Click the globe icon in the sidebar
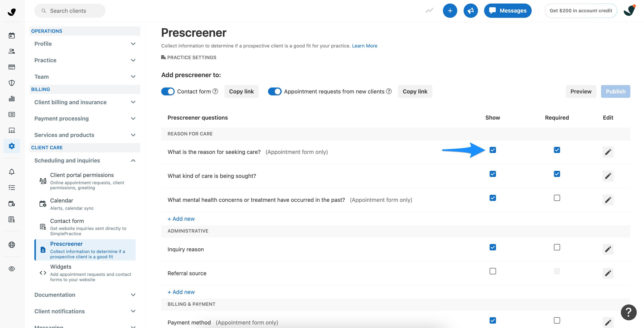644x328 pixels. click(12, 245)
